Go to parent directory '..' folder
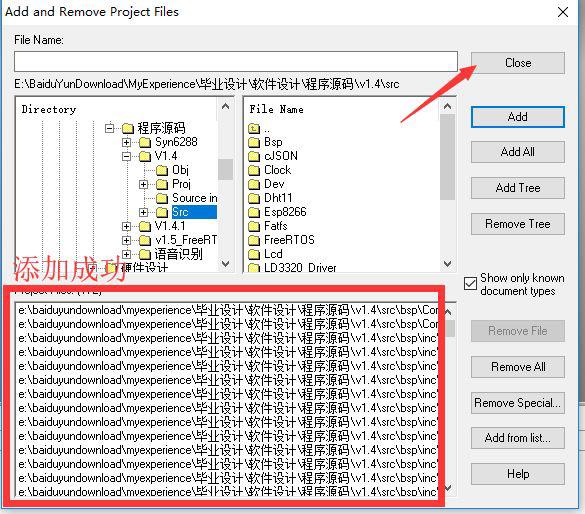 click(259, 129)
